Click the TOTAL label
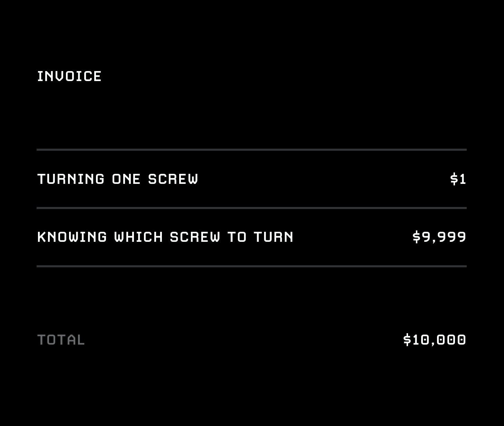Image resolution: width=504 pixels, height=426 pixels. click(61, 340)
